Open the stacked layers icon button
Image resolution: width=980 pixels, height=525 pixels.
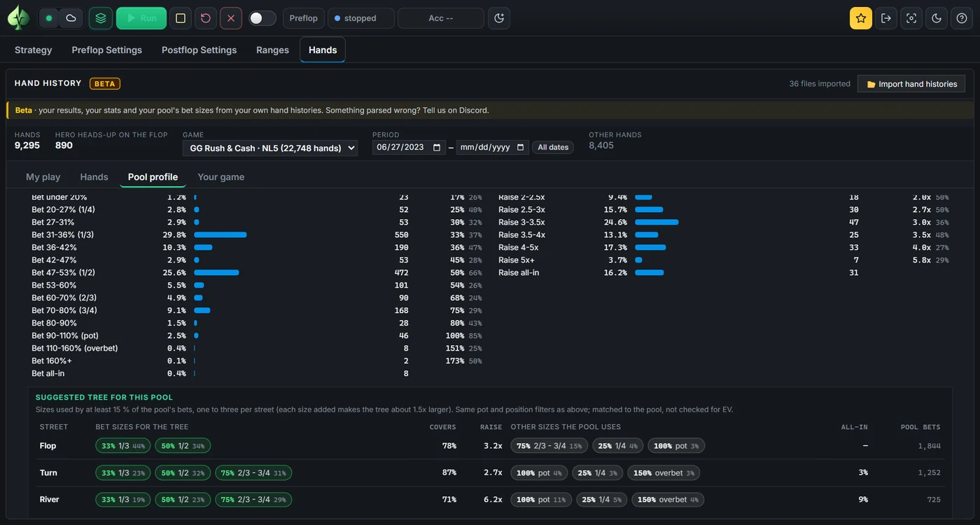(101, 18)
